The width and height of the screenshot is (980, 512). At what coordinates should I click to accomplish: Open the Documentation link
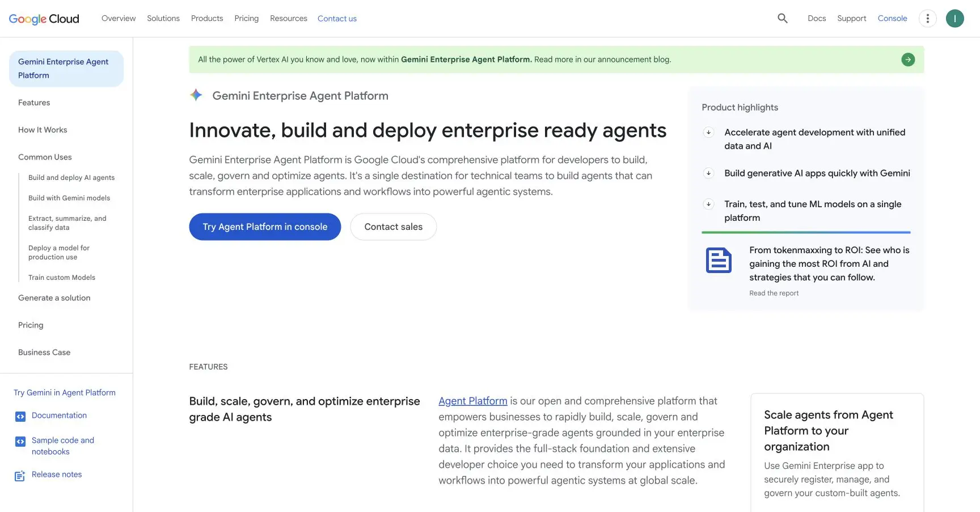pyautogui.click(x=59, y=416)
